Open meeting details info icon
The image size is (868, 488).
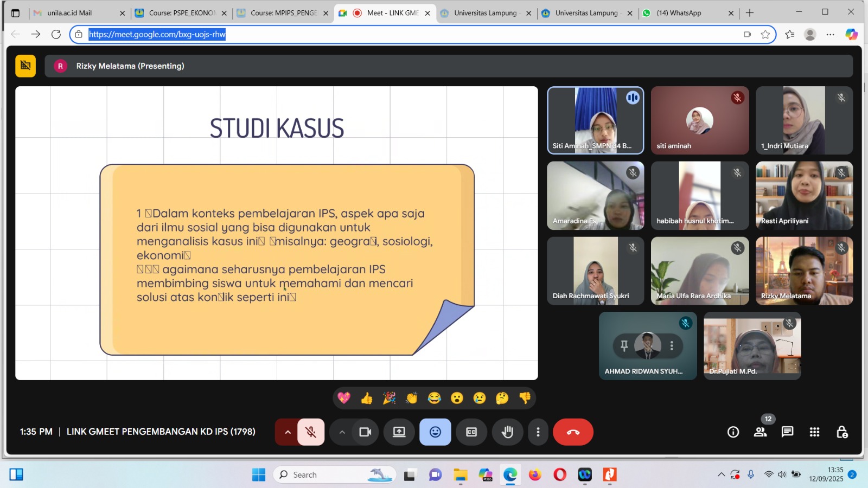pyautogui.click(x=733, y=432)
